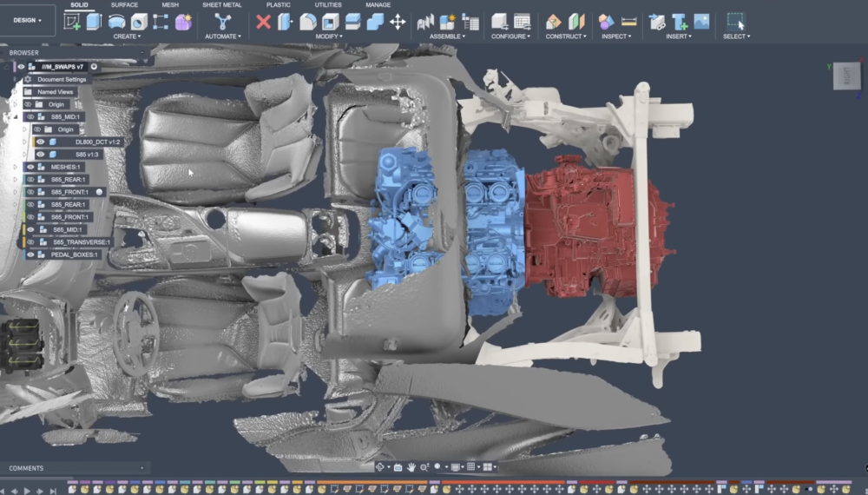Switch to the Surface tab
868x495 pixels.
click(x=124, y=5)
